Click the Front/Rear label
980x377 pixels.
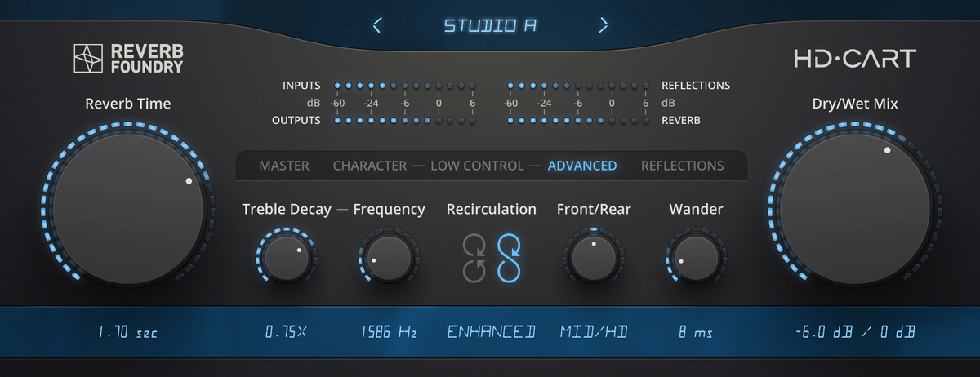click(x=594, y=210)
